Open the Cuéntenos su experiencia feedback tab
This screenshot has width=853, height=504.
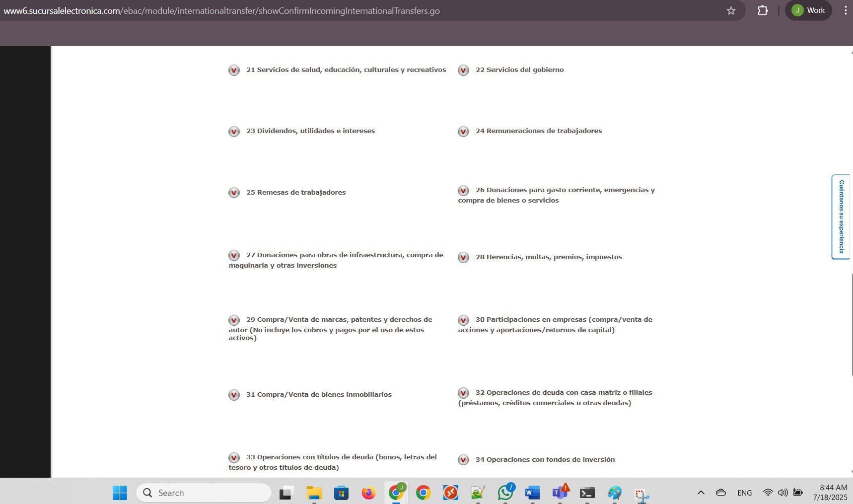(841, 217)
